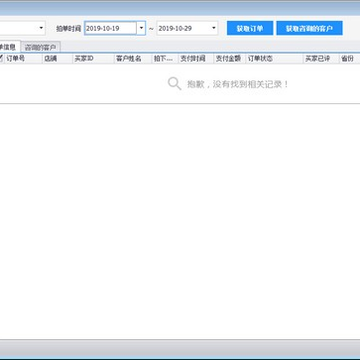Image resolution: width=360 pixels, height=360 pixels.
Task: Click the 省份 column header
Action: point(350,59)
